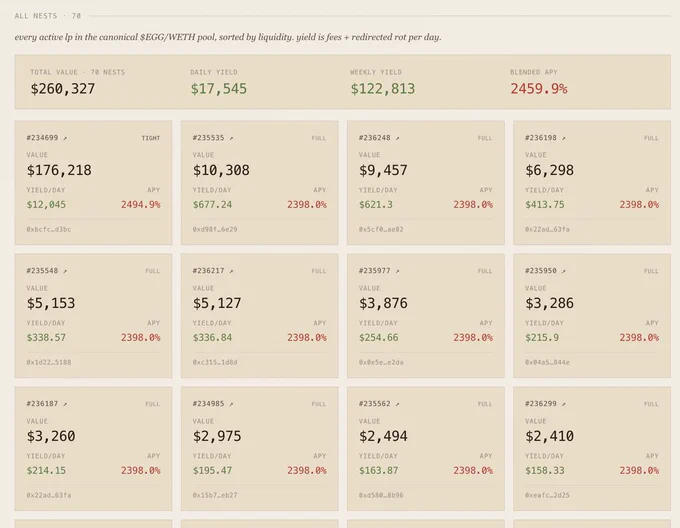Click the $3,260 nest value

51,436
